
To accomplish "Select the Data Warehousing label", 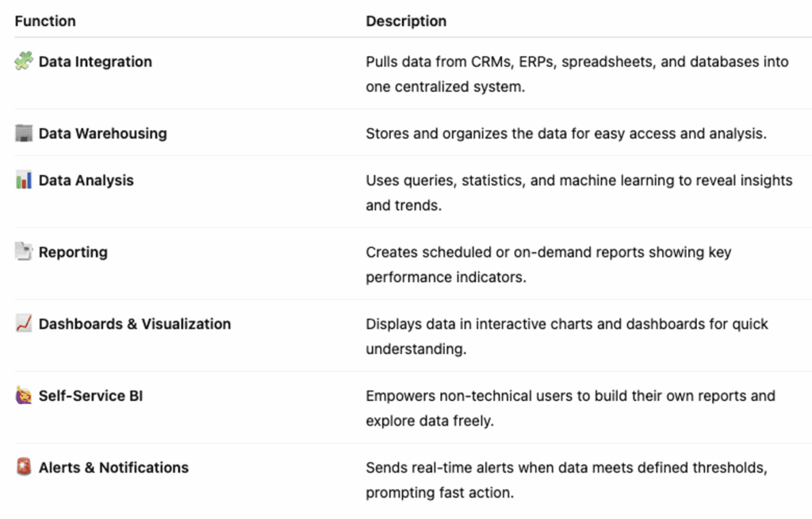I will coord(102,134).
